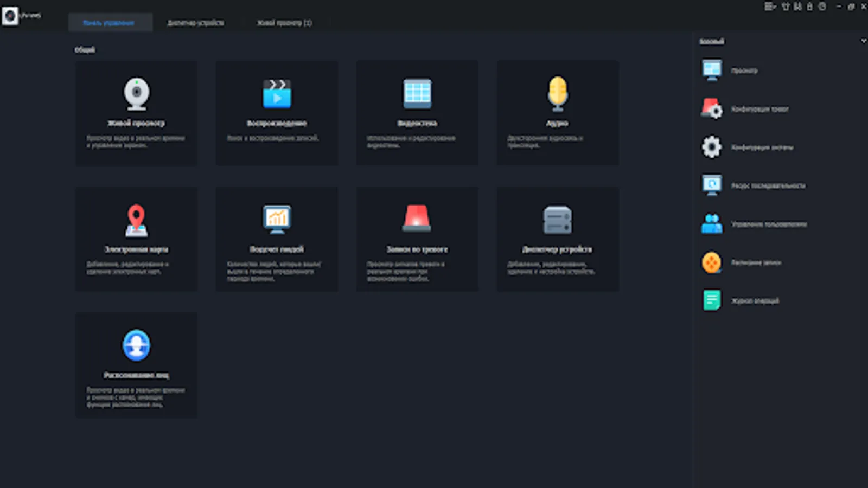Image resolution: width=868 pixels, height=488 pixels.
Task: Open the Аудио microphone card
Action: (x=558, y=113)
